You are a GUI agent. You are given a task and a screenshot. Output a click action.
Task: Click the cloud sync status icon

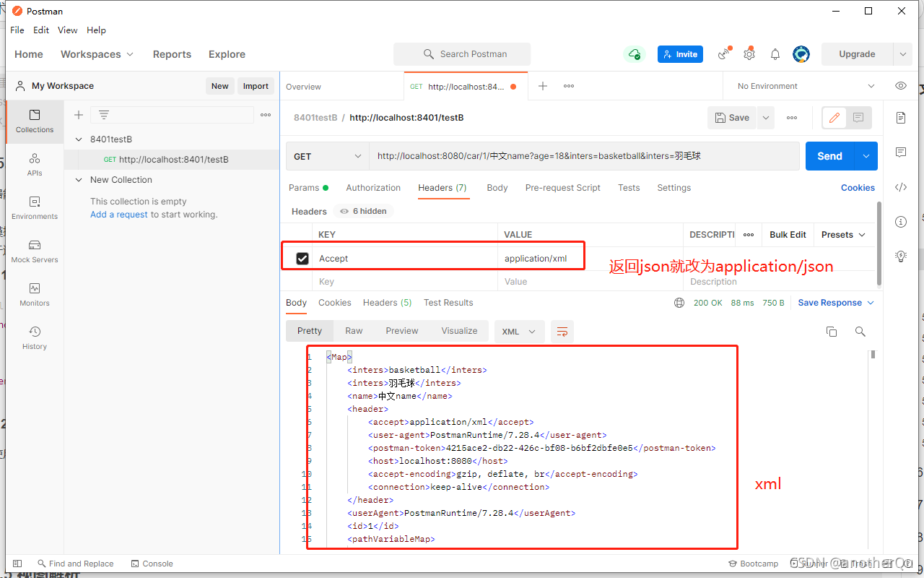coord(634,54)
